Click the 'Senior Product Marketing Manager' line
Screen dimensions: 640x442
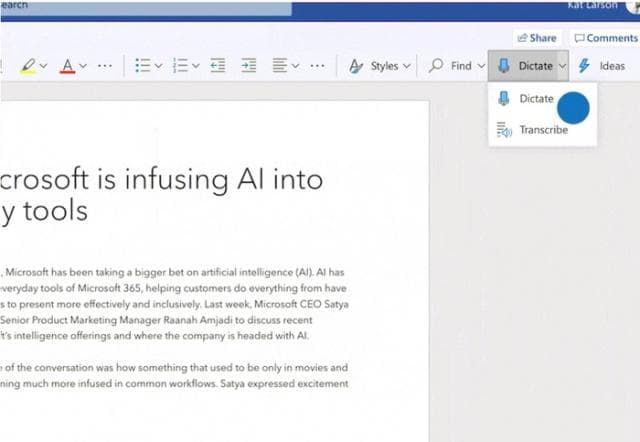point(156,320)
